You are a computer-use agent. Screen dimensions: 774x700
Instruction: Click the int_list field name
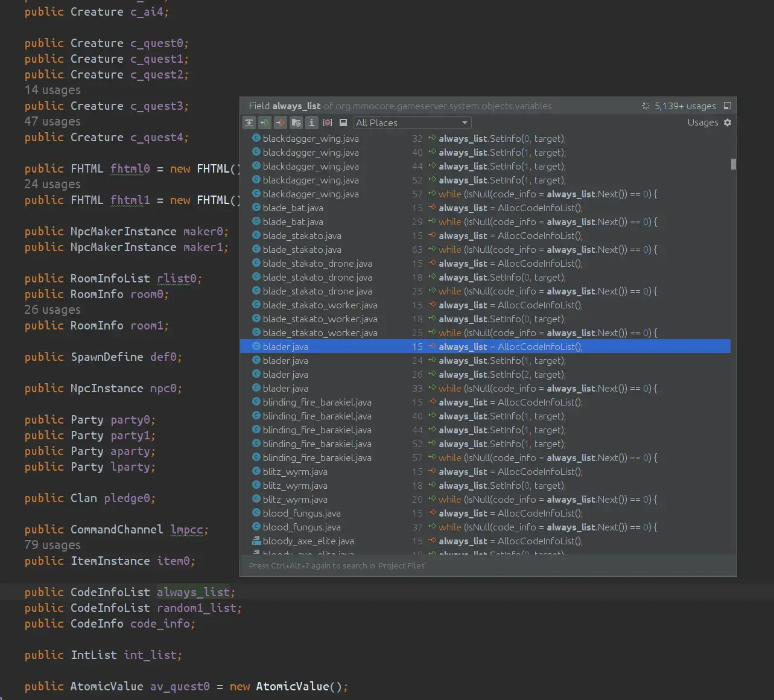pos(150,655)
